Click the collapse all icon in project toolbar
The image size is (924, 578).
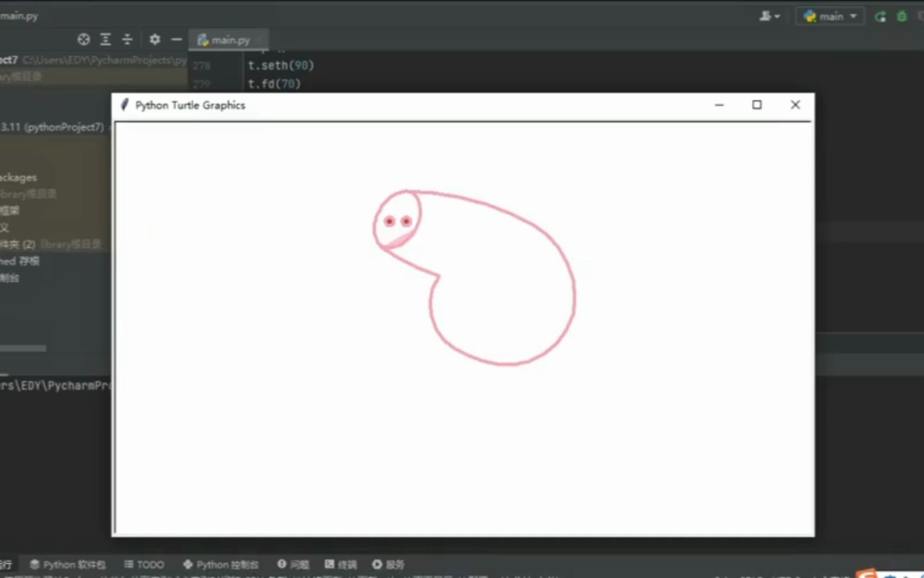[127, 39]
